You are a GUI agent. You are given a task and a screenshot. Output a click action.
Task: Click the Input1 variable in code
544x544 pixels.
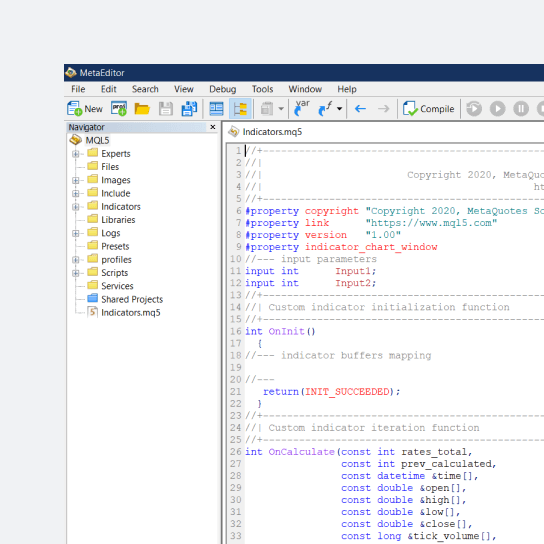pyautogui.click(x=353, y=271)
